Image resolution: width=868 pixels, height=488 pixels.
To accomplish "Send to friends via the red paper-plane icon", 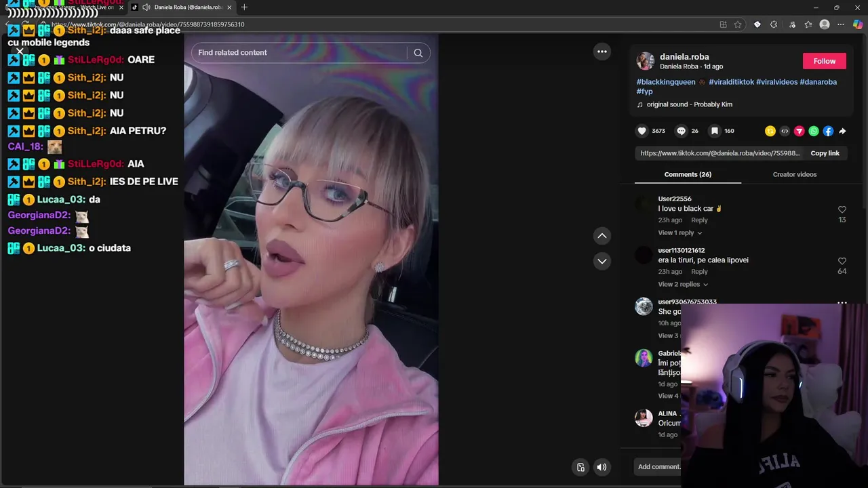I will click(x=800, y=131).
